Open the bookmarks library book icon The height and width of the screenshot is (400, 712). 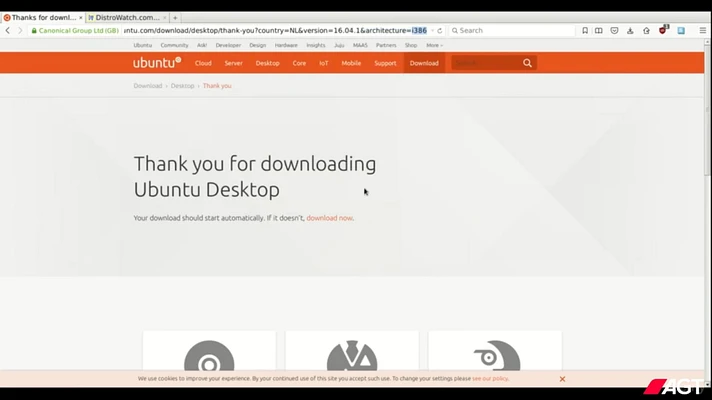point(599,30)
